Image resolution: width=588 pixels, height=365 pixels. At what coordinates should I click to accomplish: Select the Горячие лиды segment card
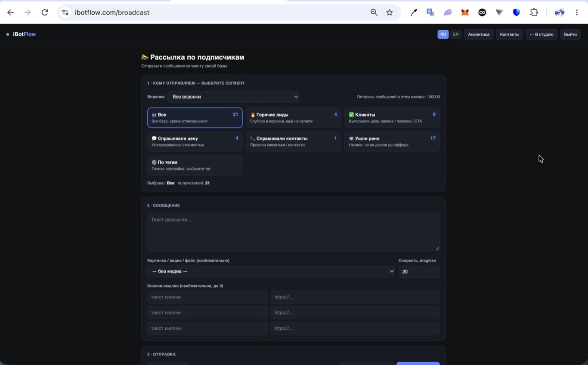pyautogui.click(x=294, y=118)
